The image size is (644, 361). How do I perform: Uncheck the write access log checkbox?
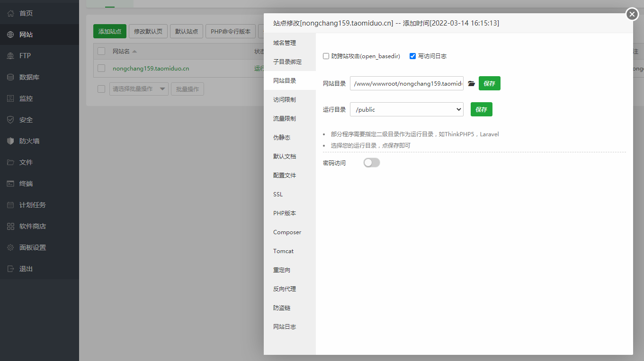[412, 56]
